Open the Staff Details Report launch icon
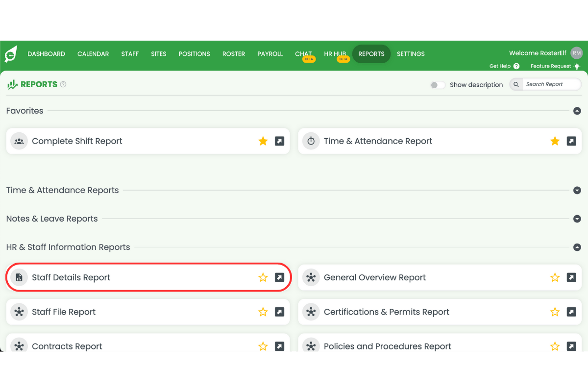The width and height of the screenshot is (588, 392). click(279, 277)
